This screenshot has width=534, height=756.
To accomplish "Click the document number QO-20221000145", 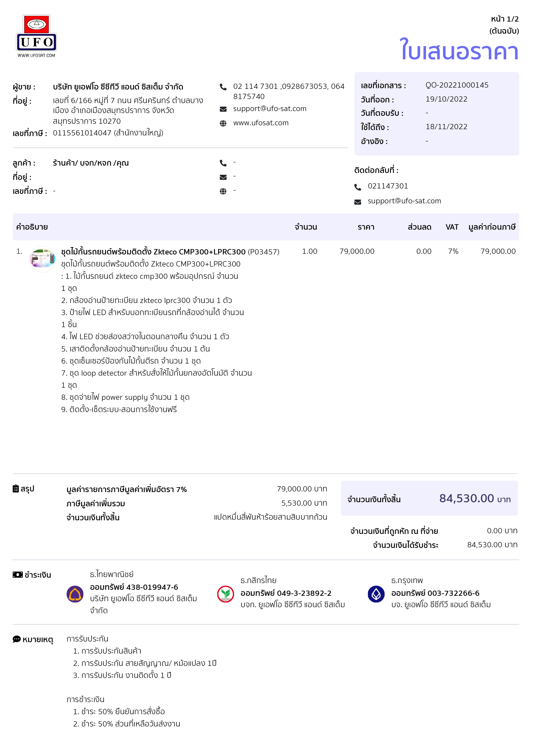I will click(457, 85).
